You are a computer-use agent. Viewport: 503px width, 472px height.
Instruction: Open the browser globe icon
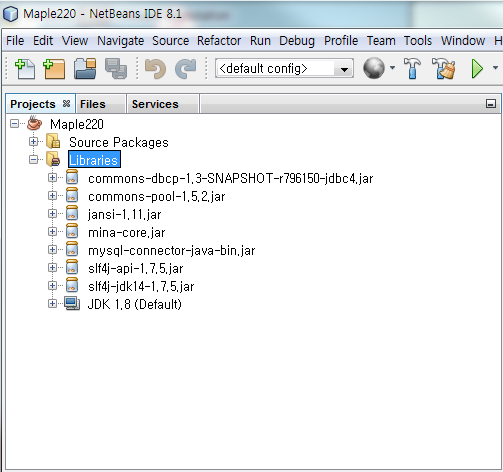coord(374,68)
